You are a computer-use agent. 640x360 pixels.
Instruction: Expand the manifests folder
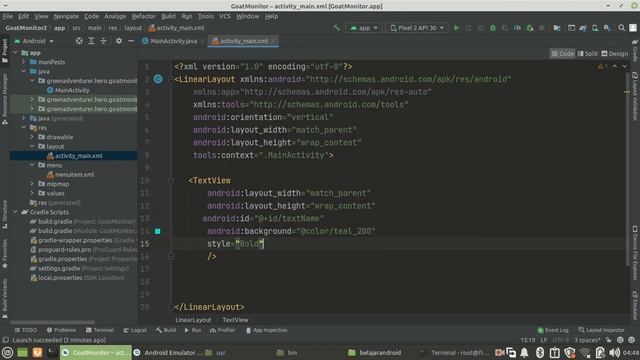[x=24, y=62]
